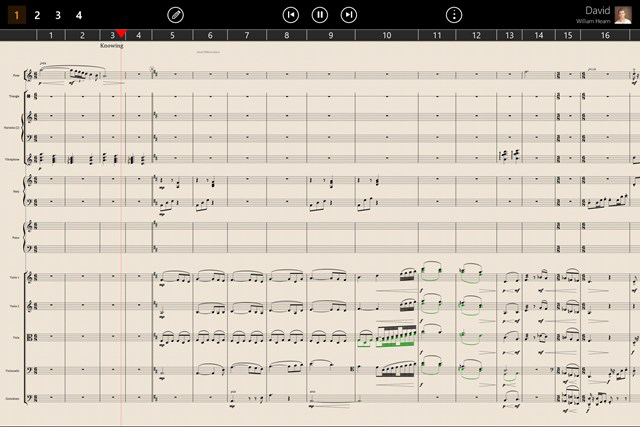Open the three-dot more options menu
640x427 pixels.
(454, 15)
